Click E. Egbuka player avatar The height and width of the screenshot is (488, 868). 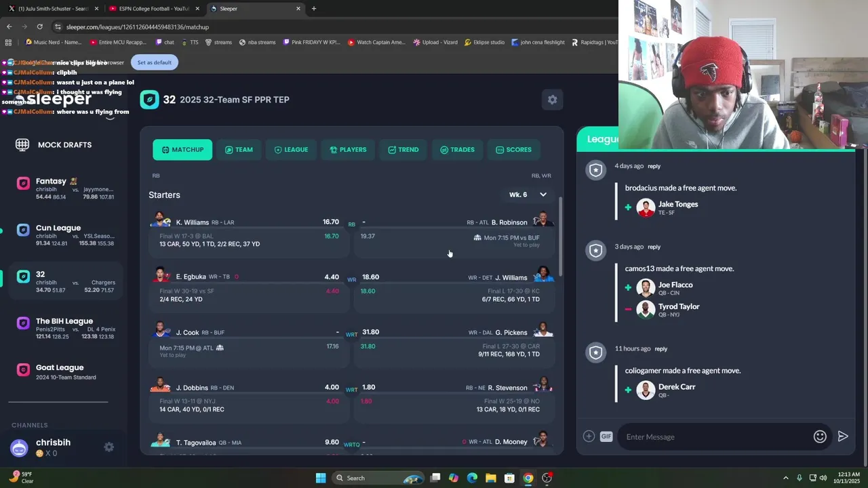click(161, 274)
